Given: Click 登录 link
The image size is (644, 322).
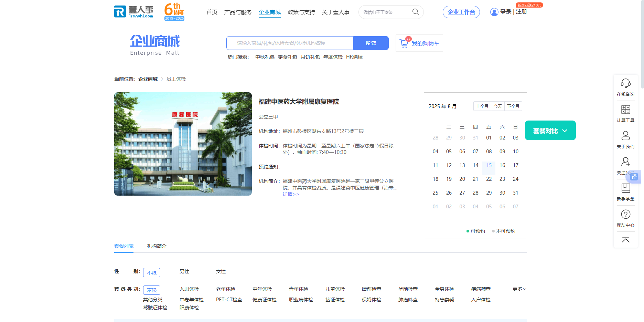Looking at the screenshot, I should pos(506,12).
